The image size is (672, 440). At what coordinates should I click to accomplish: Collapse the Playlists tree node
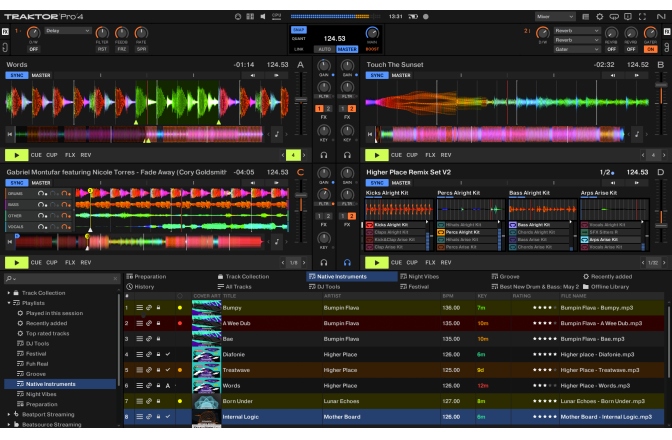pyautogui.click(x=9, y=303)
